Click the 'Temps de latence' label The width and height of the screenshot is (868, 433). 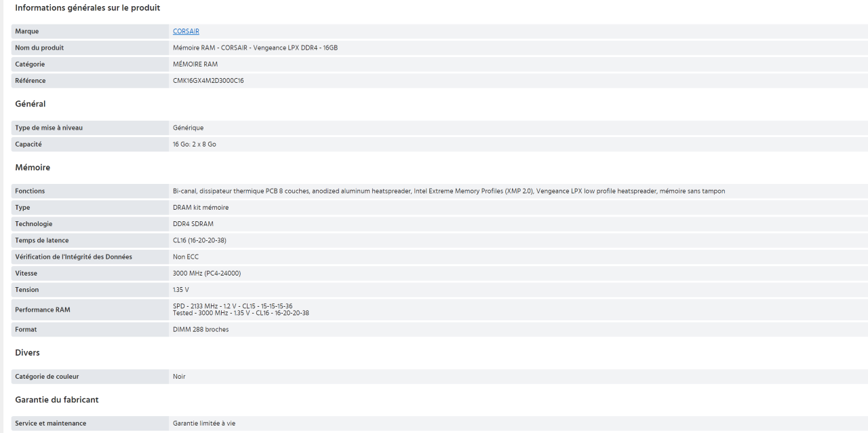[x=42, y=240]
